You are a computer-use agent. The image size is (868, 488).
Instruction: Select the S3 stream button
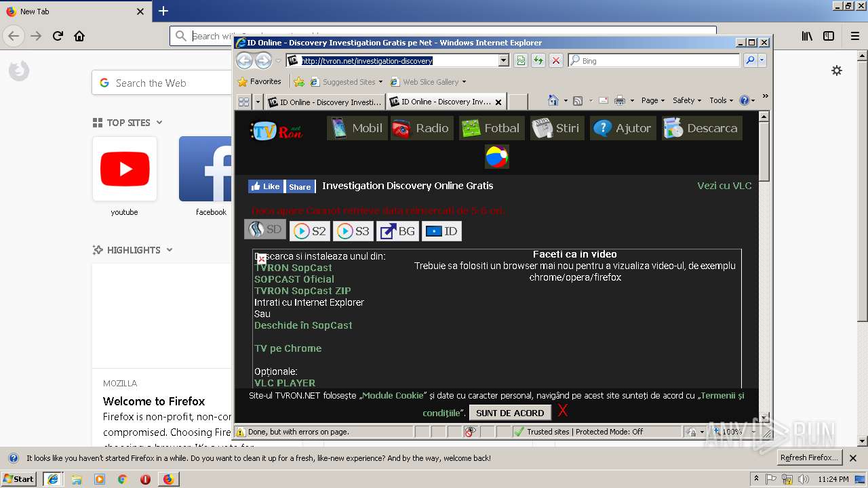353,231
